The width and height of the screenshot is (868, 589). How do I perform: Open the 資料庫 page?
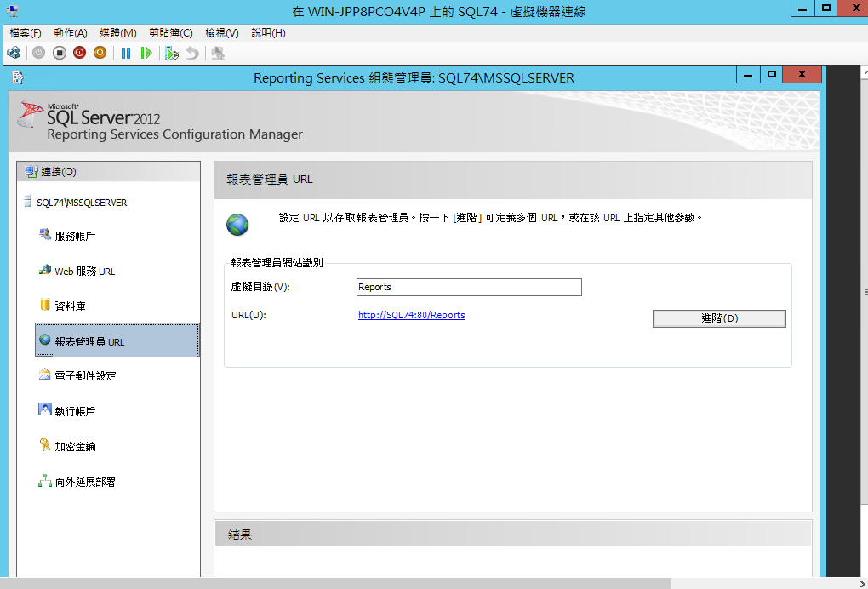(x=70, y=306)
